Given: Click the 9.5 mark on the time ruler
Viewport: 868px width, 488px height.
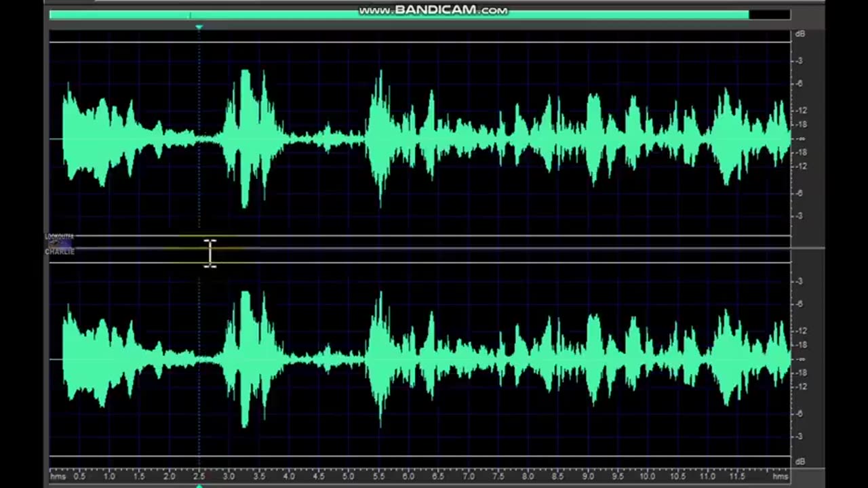Looking at the screenshot, I should point(617,476).
